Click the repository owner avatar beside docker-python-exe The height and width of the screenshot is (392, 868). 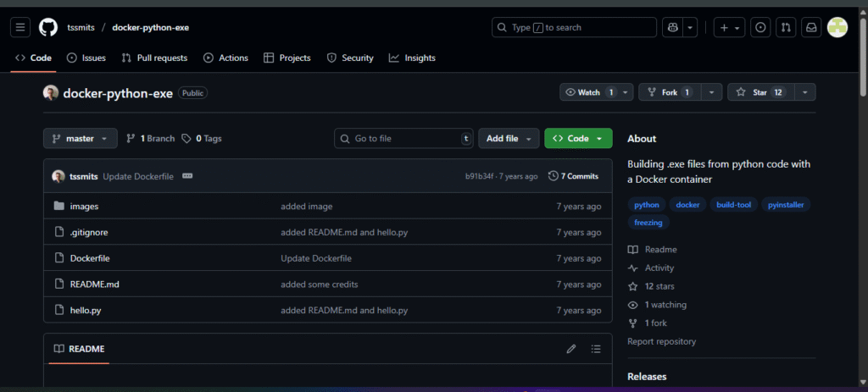(x=51, y=93)
